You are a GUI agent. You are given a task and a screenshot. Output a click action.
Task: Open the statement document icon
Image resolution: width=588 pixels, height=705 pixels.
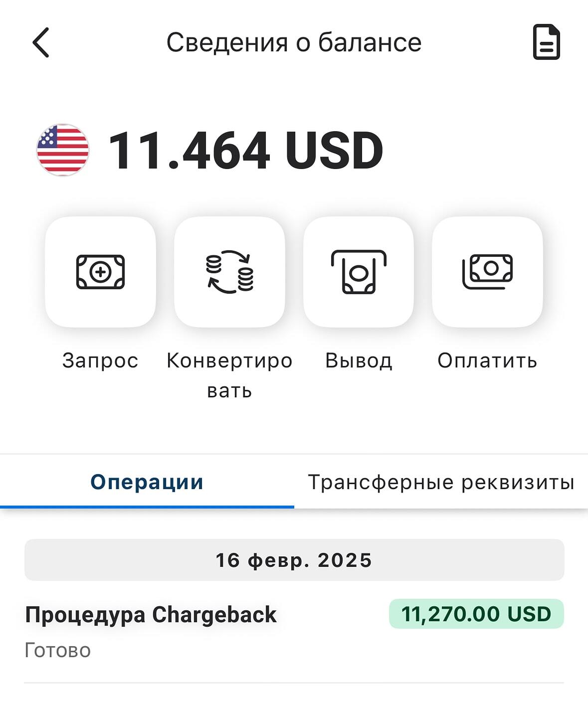click(x=546, y=42)
